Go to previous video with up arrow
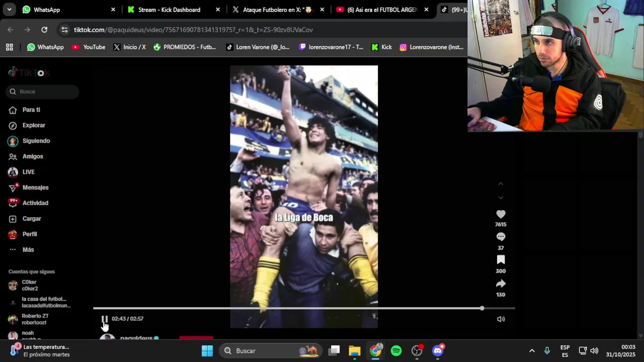This screenshot has height=362, width=644. pyautogui.click(x=501, y=184)
